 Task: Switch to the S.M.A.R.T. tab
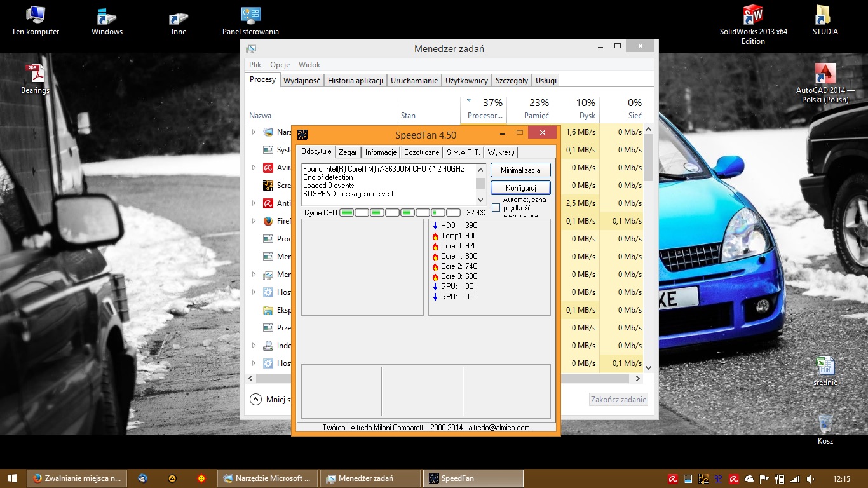click(463, 152)
